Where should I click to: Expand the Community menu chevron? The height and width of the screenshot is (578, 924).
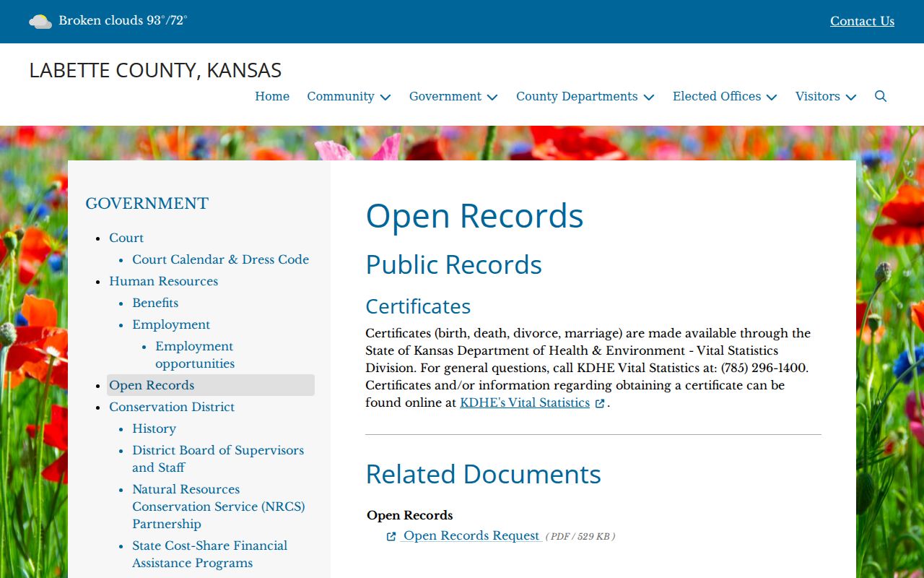click(385, 97)
